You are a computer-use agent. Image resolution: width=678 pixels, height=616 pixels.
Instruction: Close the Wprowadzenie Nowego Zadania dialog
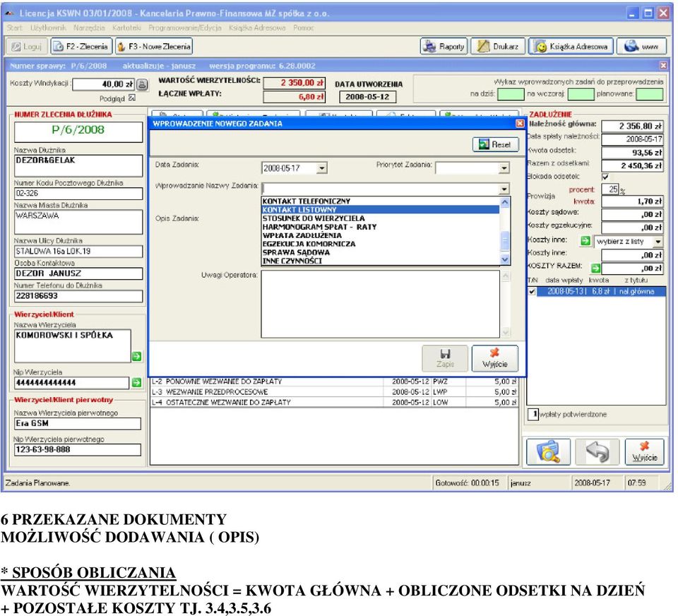521,124
